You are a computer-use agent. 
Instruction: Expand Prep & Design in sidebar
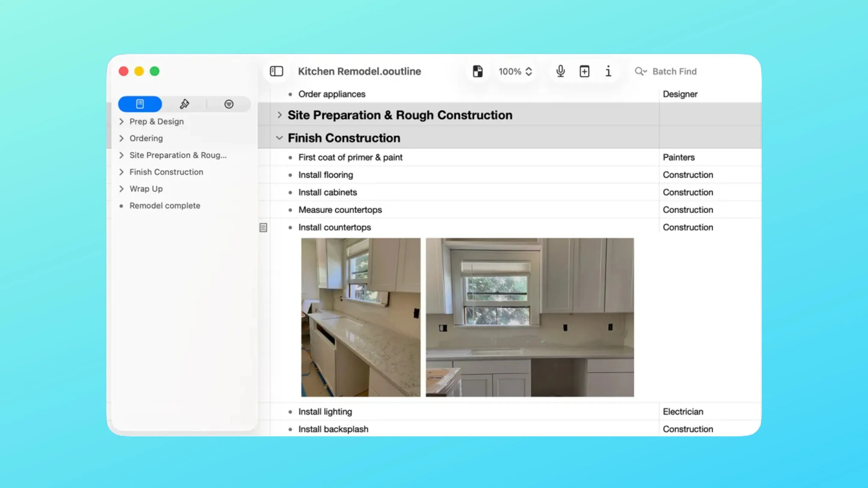pyautogui.click(x=122, y=122)
